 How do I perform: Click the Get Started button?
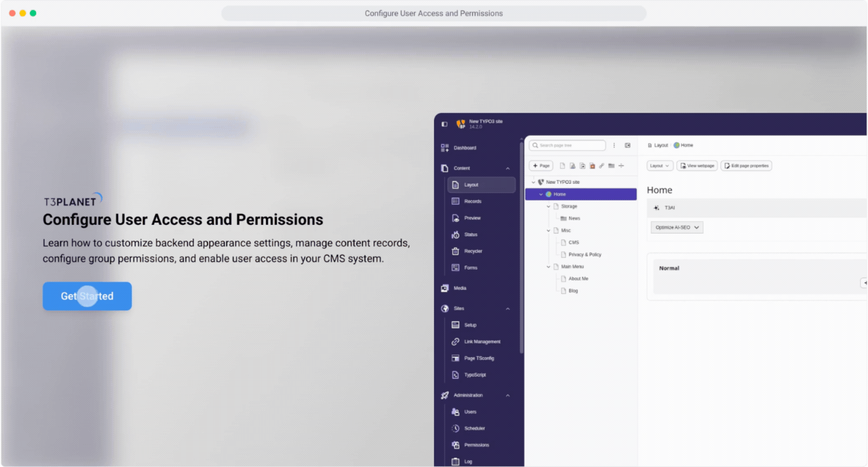[87, 296]
